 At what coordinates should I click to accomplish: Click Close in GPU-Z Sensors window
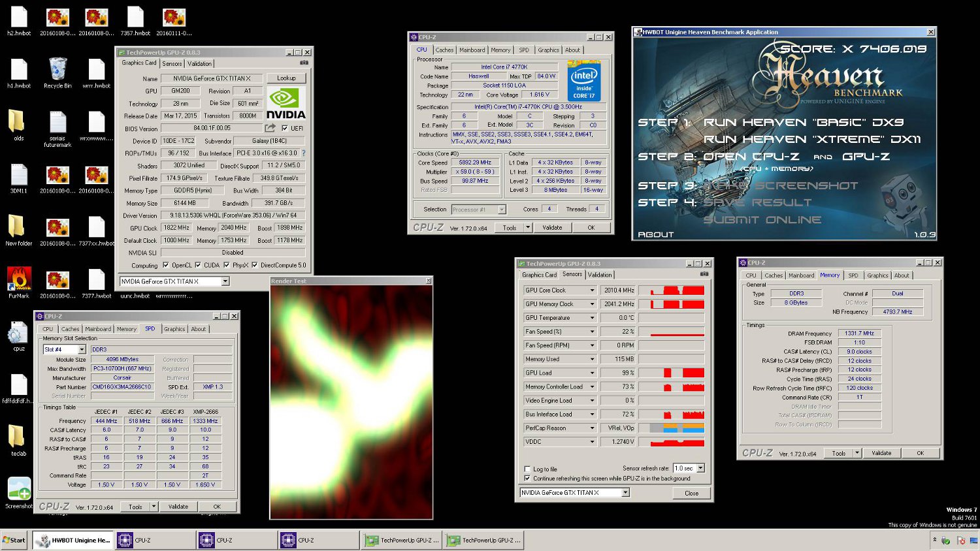pos(691,493)
